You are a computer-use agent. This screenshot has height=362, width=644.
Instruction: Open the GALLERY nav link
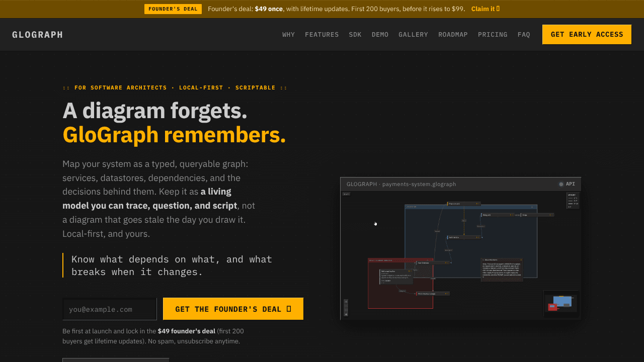413,35
